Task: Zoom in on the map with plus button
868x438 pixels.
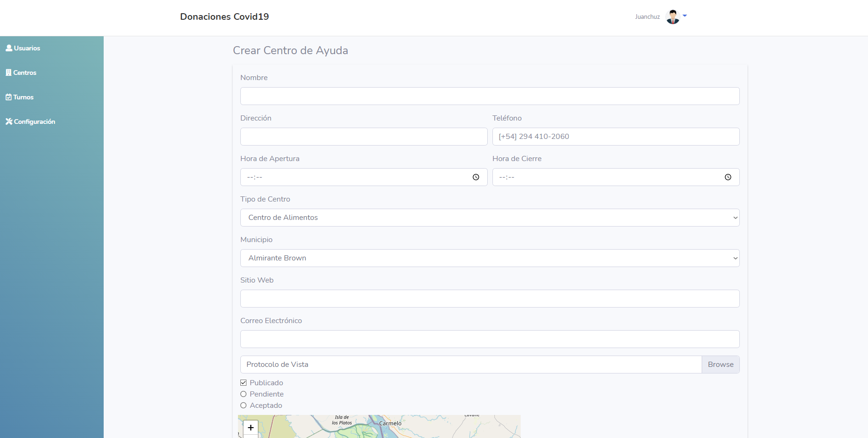Action: click(x=251, y=428)
